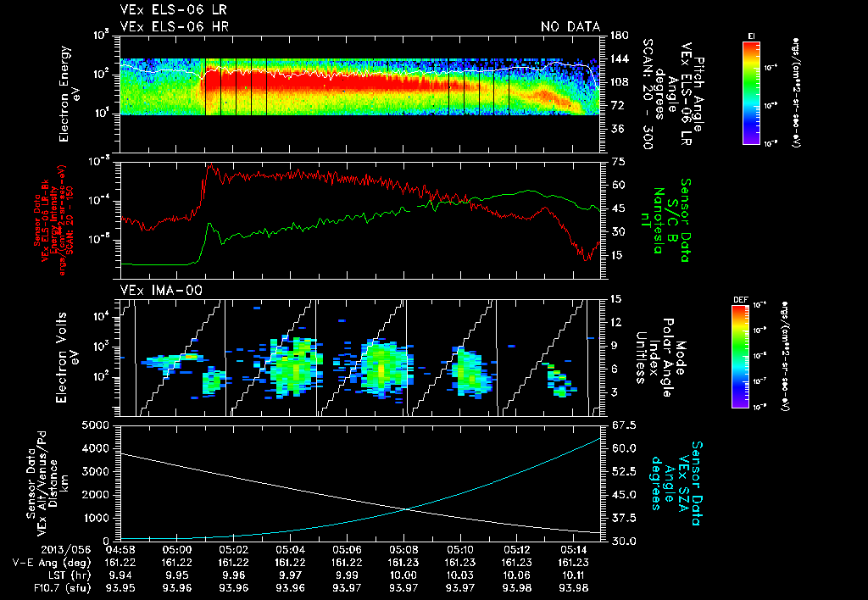Click the 'Pitch Angle' right axis label
Image resolution: width=868 pixels, height=600 pixels.
(x=700, y=94)
